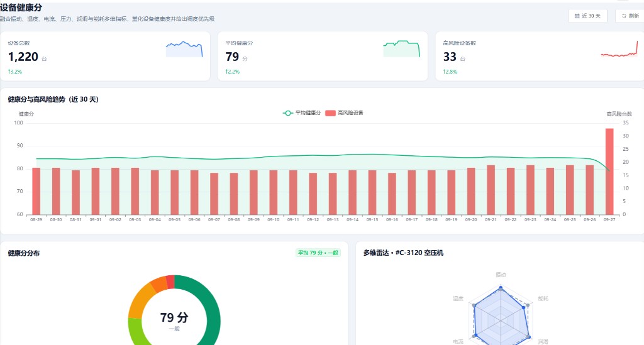
Task: Click the 健康分分布 card title
Action: pyautogui.click(x=24, y=253)
